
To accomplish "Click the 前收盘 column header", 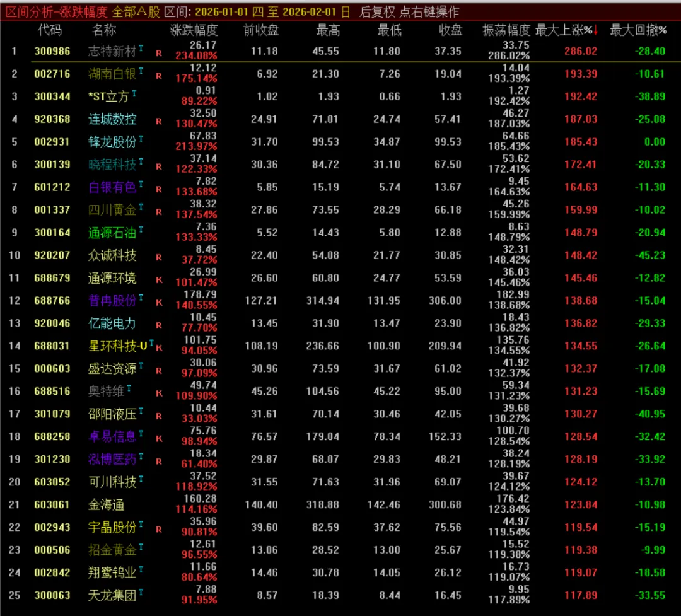I will click(260, 30).
